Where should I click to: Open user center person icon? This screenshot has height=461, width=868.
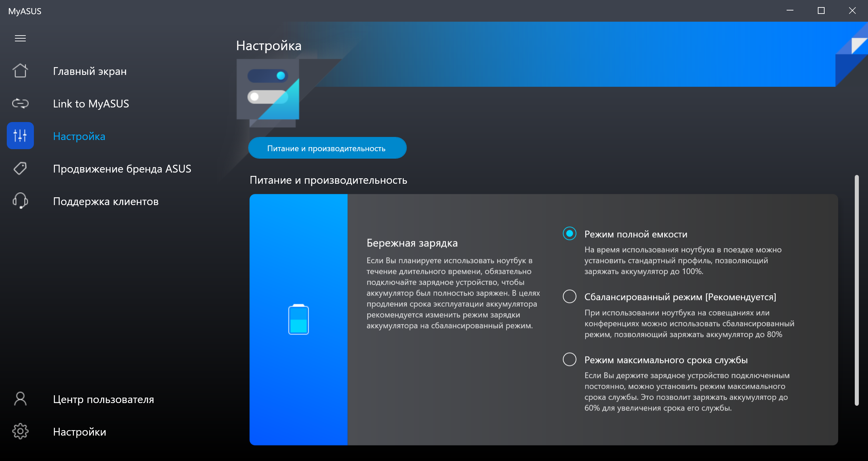point(20,399)
